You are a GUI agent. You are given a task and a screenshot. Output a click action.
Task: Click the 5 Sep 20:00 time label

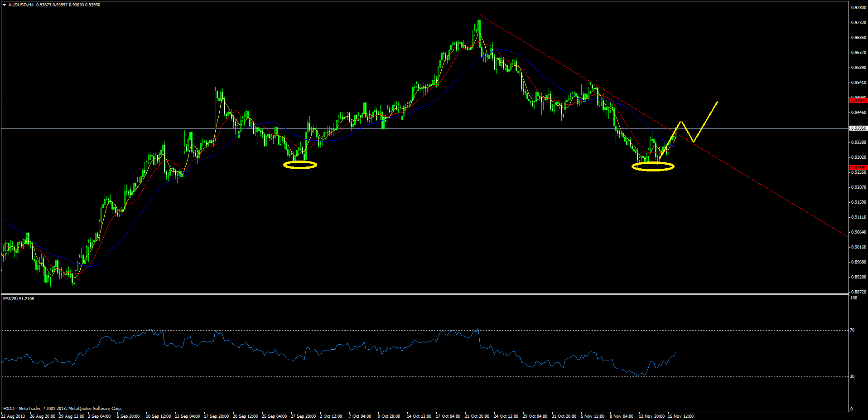pos(128,416)
